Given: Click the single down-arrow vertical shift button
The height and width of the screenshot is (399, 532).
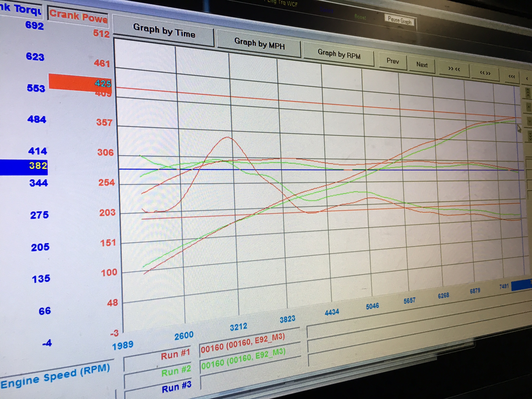Looking at the screenshot, I should (x=529, y=121).
